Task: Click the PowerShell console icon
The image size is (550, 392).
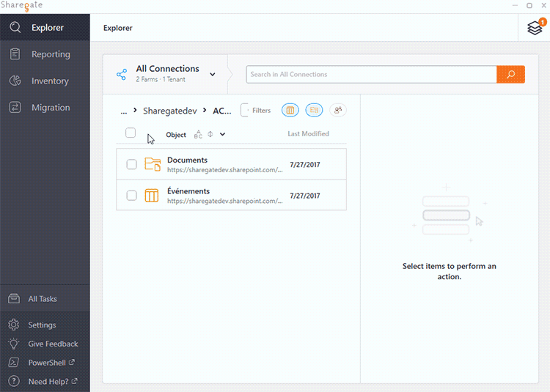Action: pos(14,362)
